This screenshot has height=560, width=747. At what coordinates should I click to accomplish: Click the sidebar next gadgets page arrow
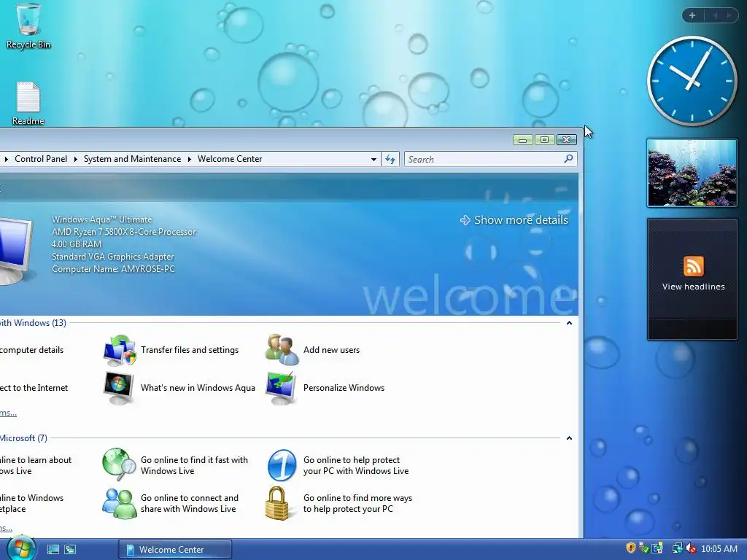729,16
